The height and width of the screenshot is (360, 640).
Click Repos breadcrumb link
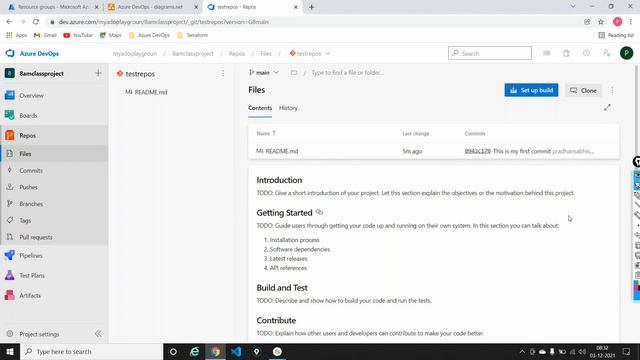pos(237,53)
